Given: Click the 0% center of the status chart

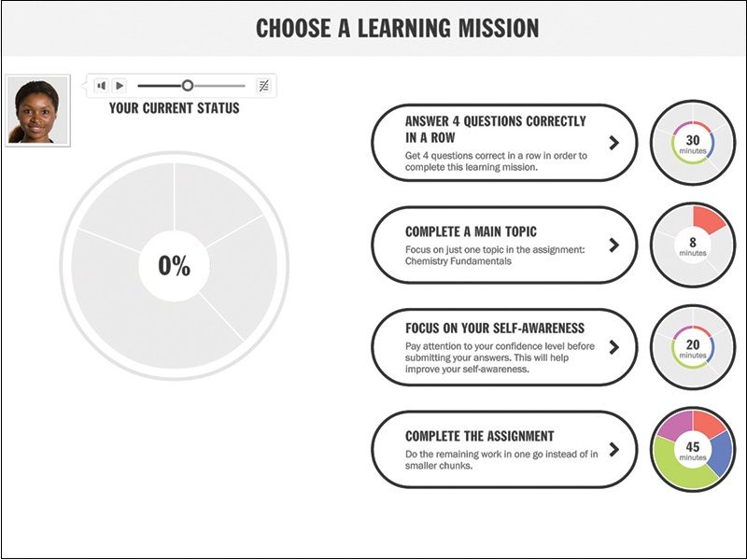Looking at the screenshot, I should click(x=175, y=266).
